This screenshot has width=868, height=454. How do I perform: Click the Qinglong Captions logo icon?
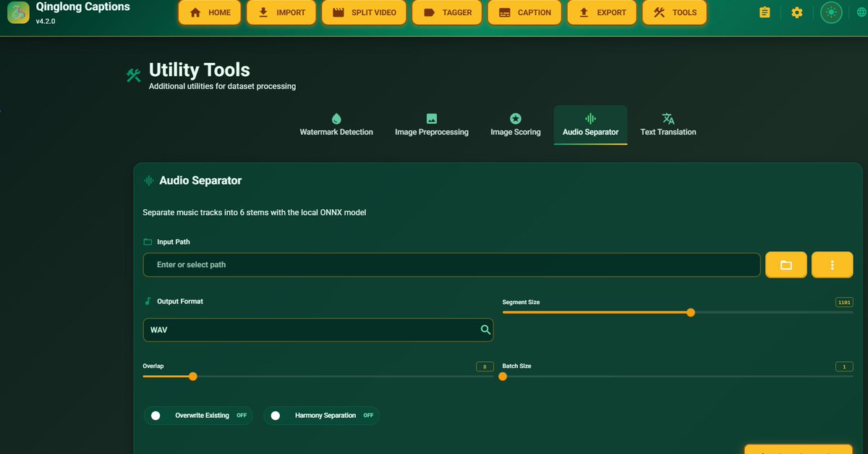[x=18, y=12]
